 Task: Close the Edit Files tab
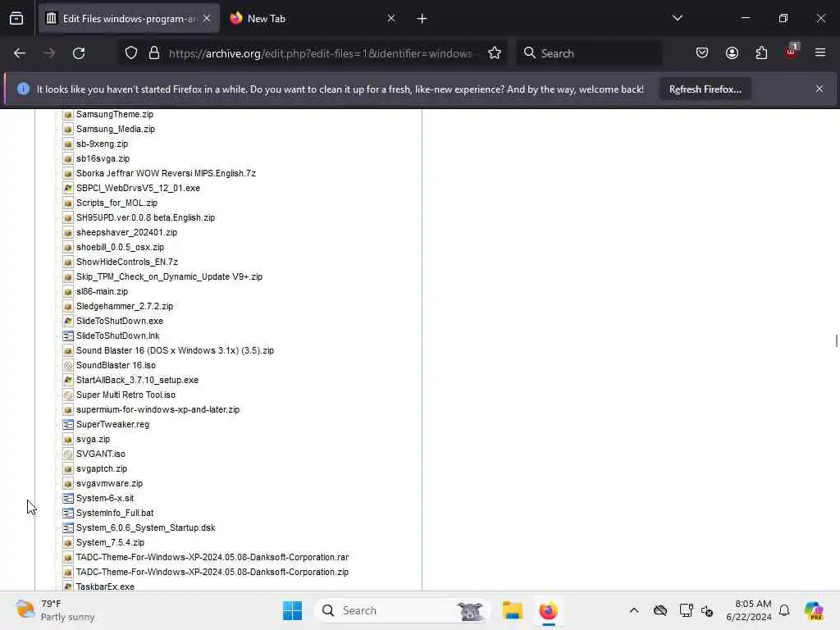click(207, 18)
